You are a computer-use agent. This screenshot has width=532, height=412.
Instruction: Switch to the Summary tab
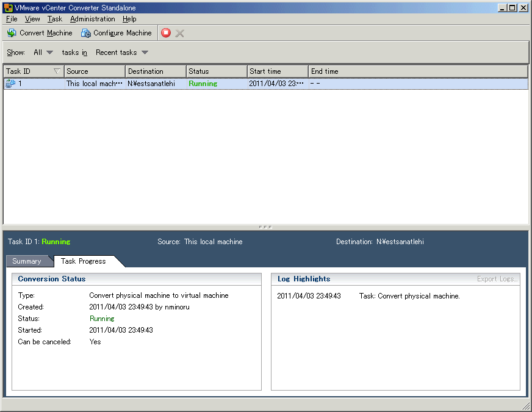(27, 261)
